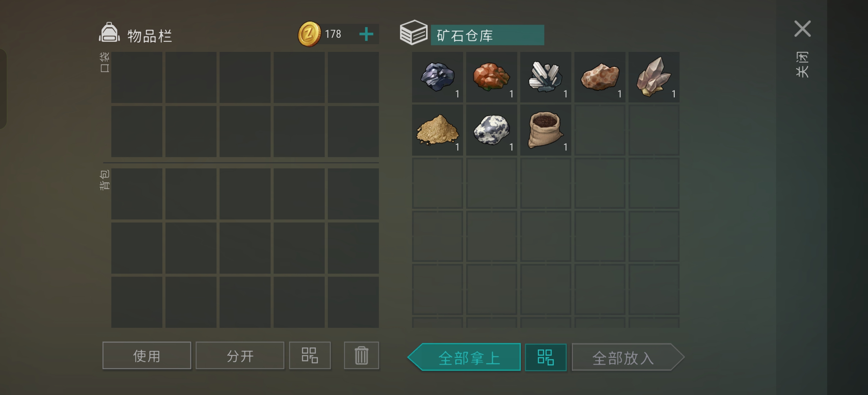Click the 全部拿上 take-all button

pyautogui.click(x=464, y=357)
